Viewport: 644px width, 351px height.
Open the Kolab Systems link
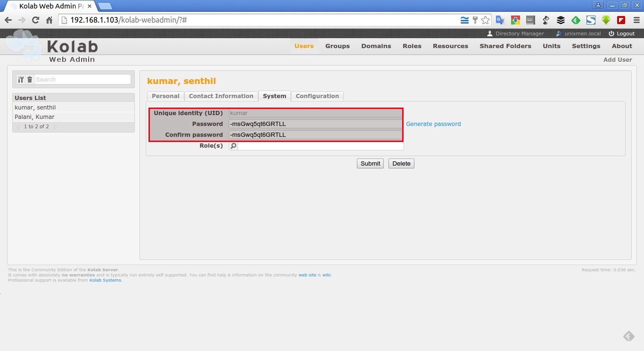pyautogui.click(x=105, y=280)
